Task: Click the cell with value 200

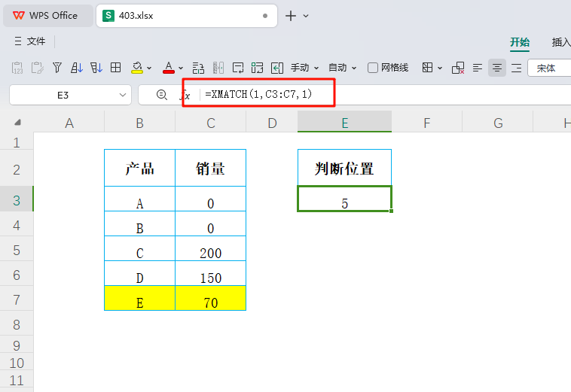Action: click(x=210, y=249)
